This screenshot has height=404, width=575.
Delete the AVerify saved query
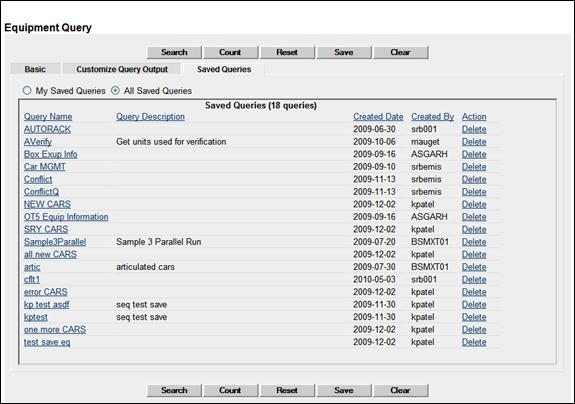point(474,142)
